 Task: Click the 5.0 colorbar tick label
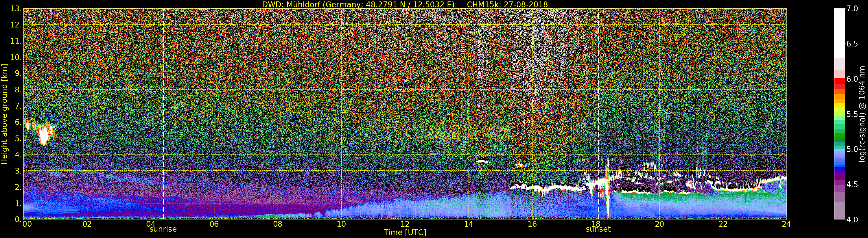click(852, 149)
